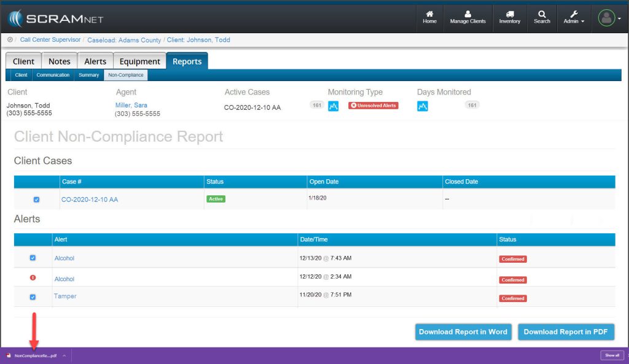629x364 pixels.
Task: Uncheck the Alcohol alert dated 12/13/20
Action: pyautogui.click(x=33, y=258)
